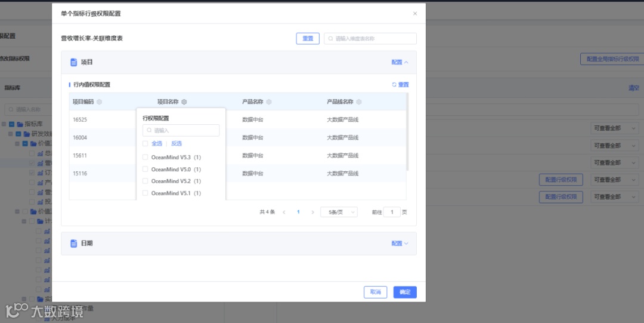Screen dimensions: 644x323
Task: Check OceanMind V5.0 option
Action: 145,169
